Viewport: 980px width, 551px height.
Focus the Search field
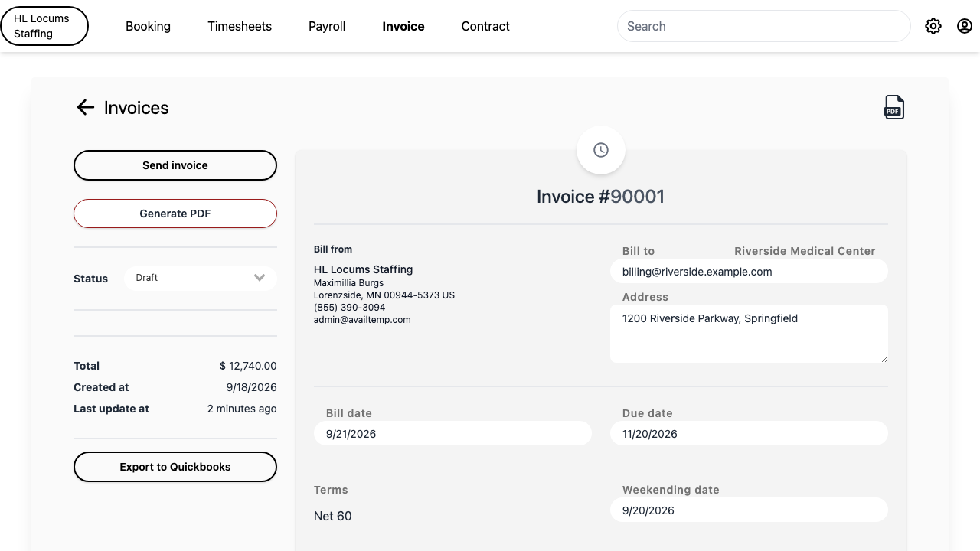pyautogui.click(x=763, y=26)
